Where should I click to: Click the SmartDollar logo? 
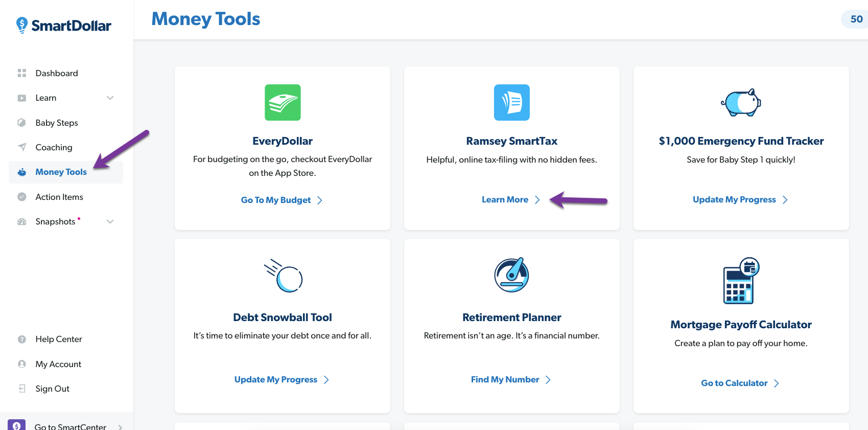tap(63, 25)
